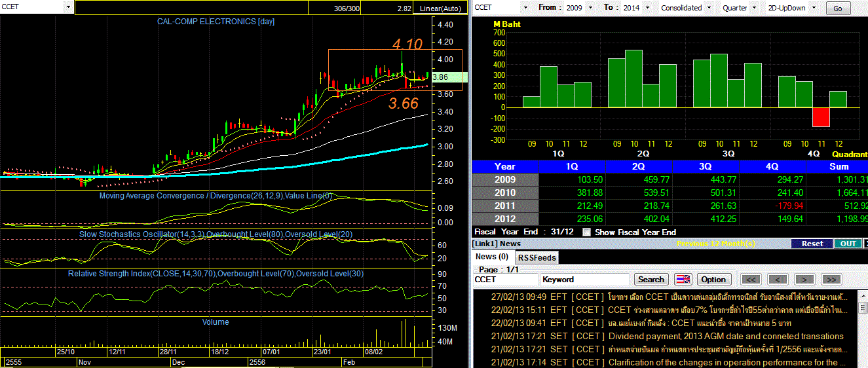This screenshot has height=368, width=868.
Task: Click the Year column header
Action: (x=505, y=166)
